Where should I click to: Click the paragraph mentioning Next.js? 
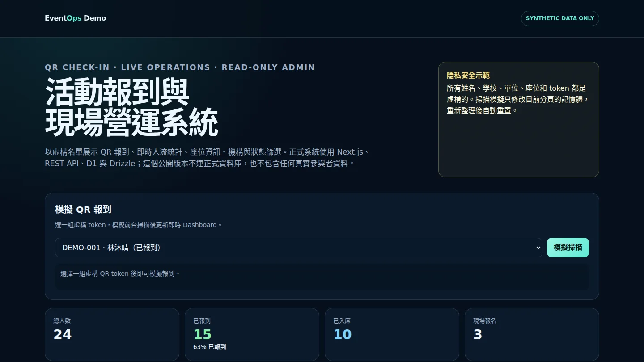coord(208,158)
